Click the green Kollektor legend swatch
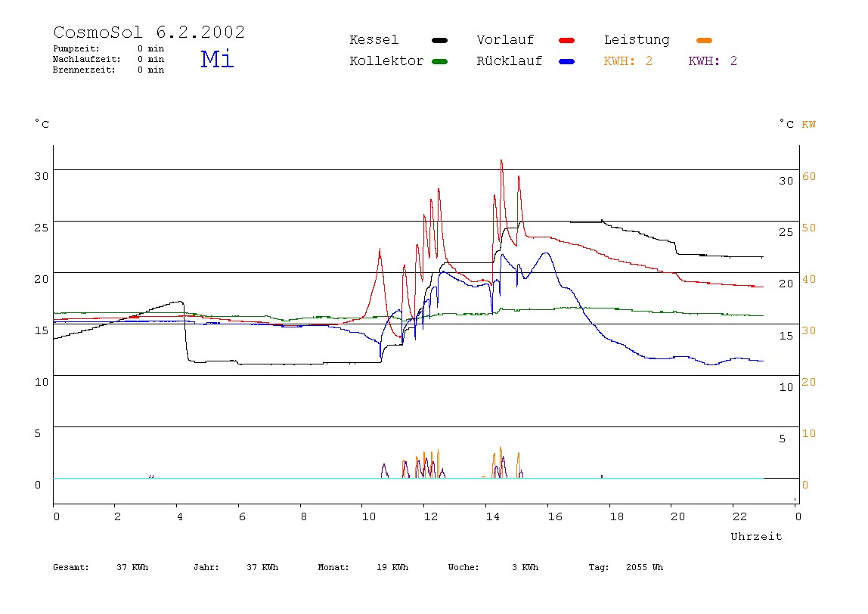Image resolution: width=868 pixels, height=614 pixels. coord(439,61)
